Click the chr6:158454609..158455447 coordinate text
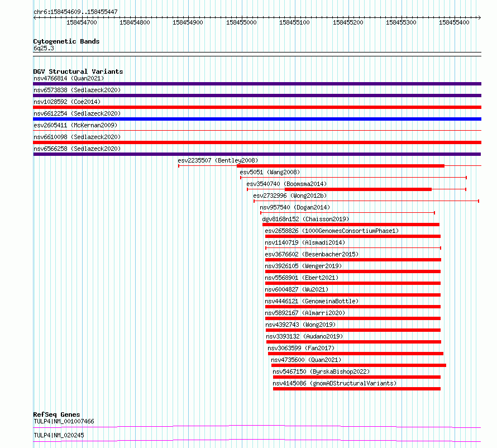This screenshot has height=448, width=497. coord(75,12)
